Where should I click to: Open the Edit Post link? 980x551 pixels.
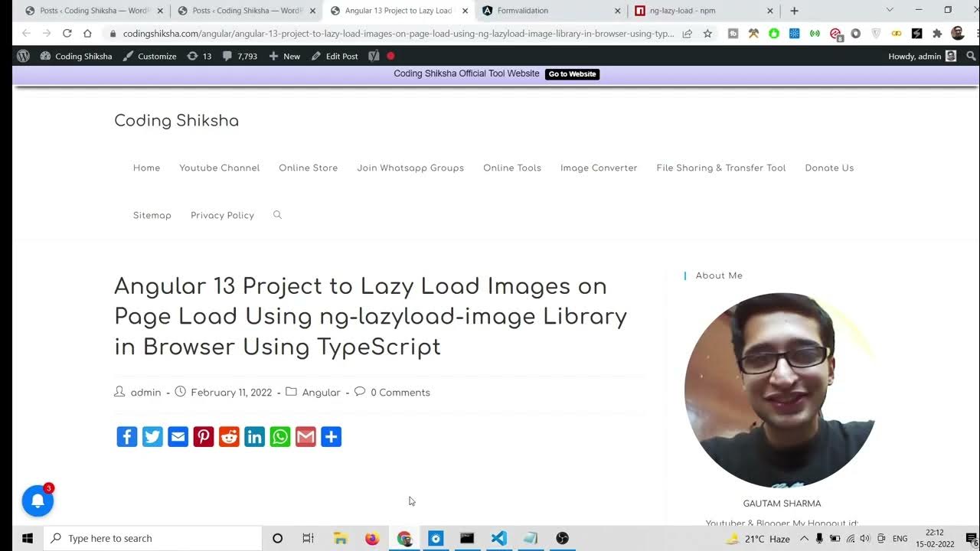(335, 56)
